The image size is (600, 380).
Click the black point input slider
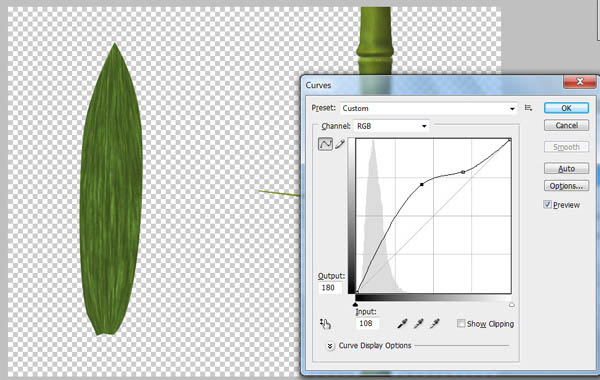coord(355,305)
